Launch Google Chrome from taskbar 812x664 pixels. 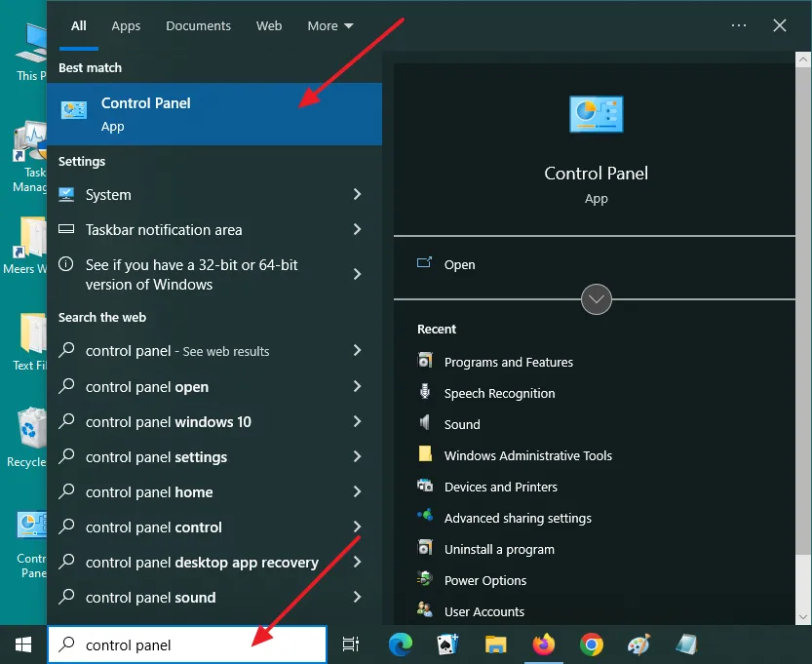(592, 644)
